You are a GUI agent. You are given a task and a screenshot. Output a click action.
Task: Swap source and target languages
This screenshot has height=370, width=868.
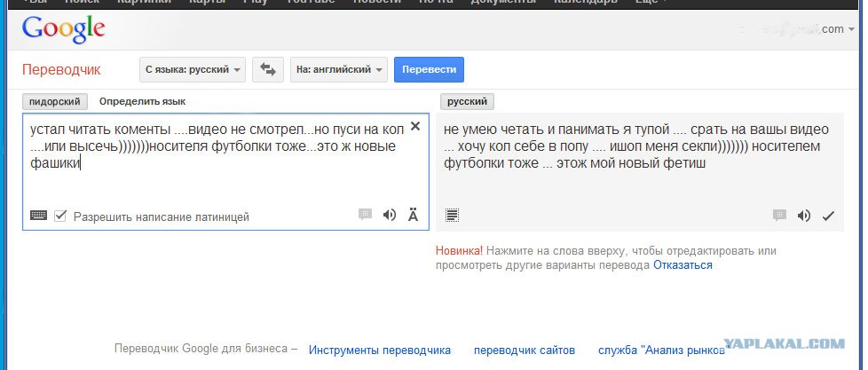pos(268,70)
